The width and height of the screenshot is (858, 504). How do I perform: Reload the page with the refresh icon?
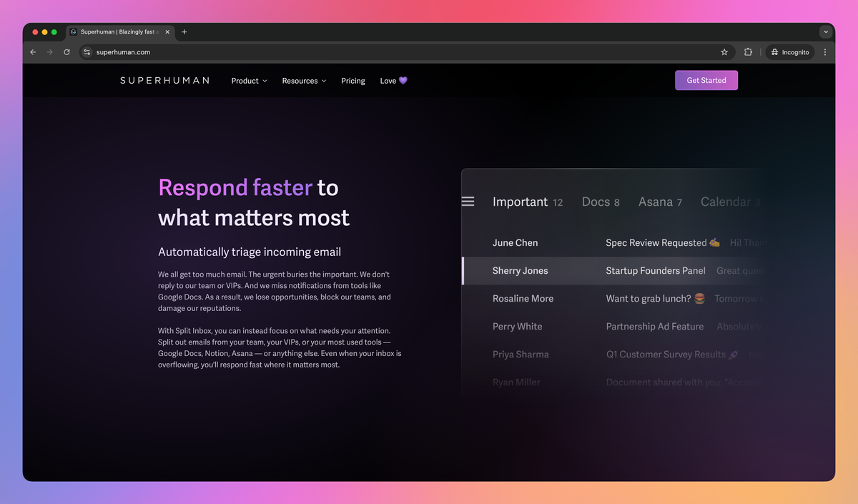(x=67, y=52)
